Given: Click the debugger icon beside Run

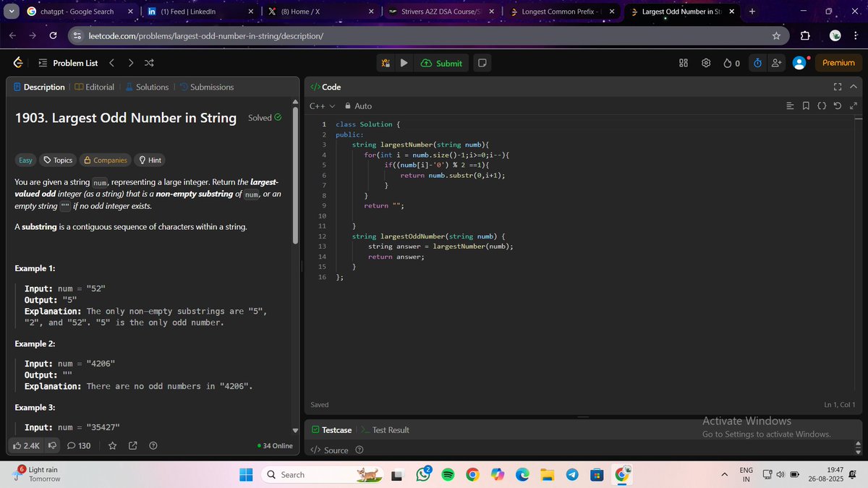Looking at the screenshot, I should pos(386,63).
